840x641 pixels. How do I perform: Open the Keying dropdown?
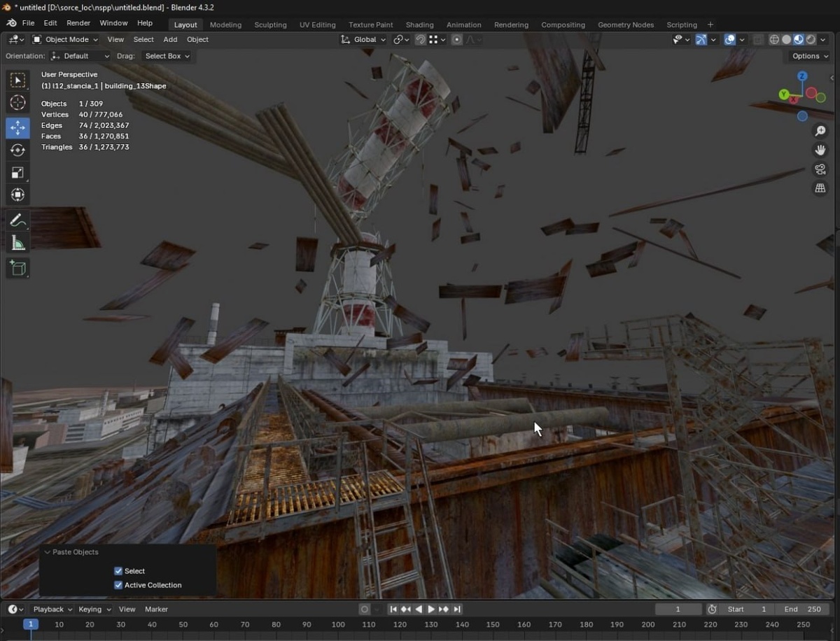pos(94,609)
